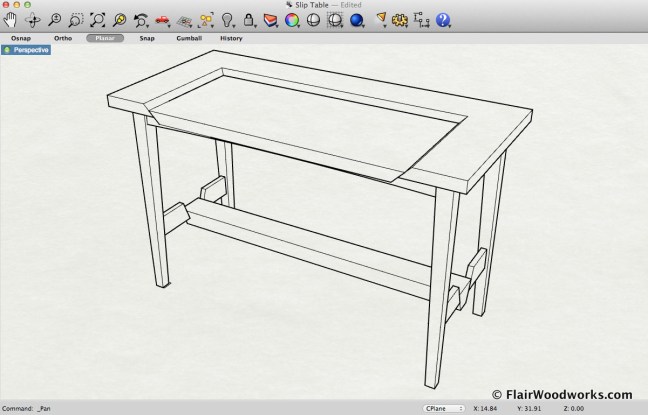Toggle Osnap mode
This screenshot has width=648, height=415.
20,38
